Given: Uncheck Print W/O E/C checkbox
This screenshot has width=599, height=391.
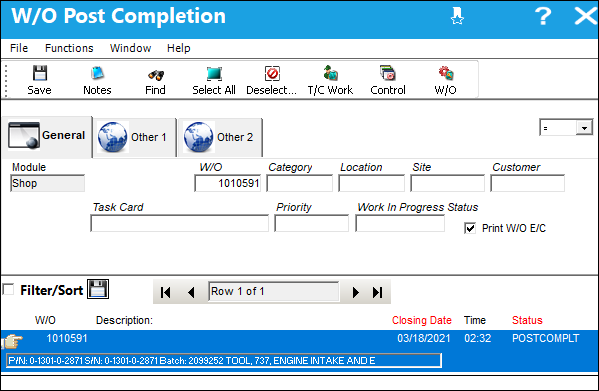Looking at the screenshot, I should pos(470,228).
